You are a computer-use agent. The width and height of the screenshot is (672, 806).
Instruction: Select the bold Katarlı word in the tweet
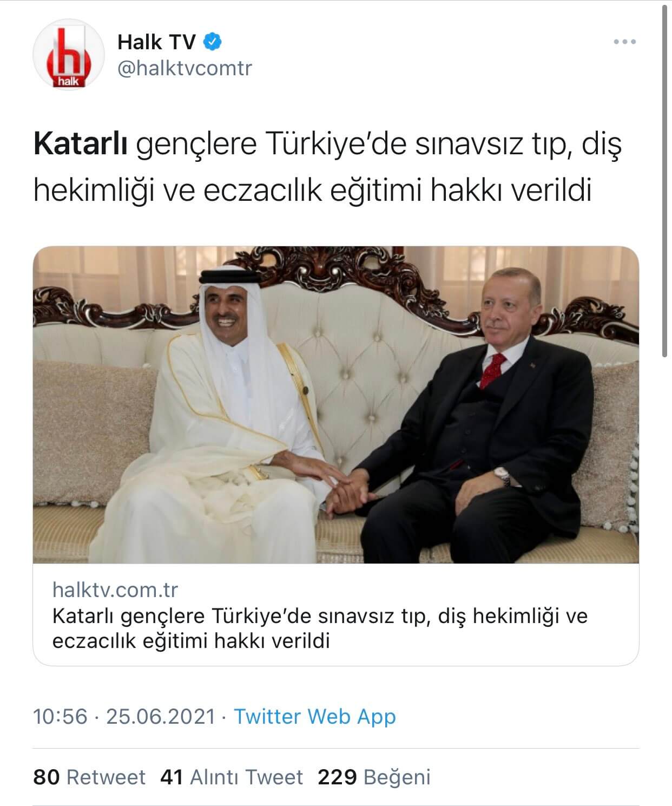[x=80, y=145]
